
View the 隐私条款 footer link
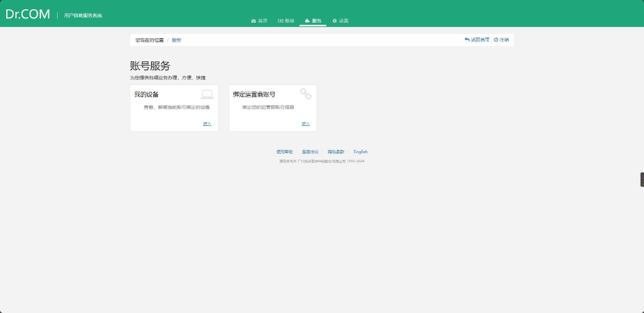336,152
